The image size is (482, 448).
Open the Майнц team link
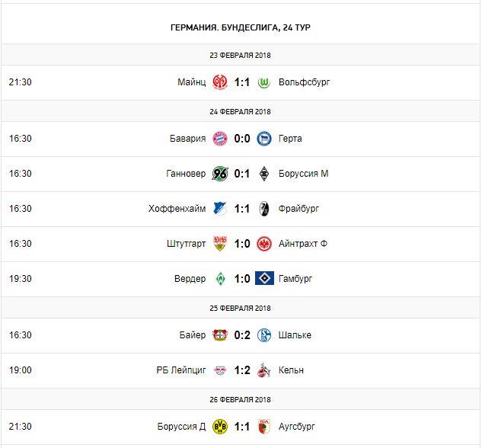190,82
